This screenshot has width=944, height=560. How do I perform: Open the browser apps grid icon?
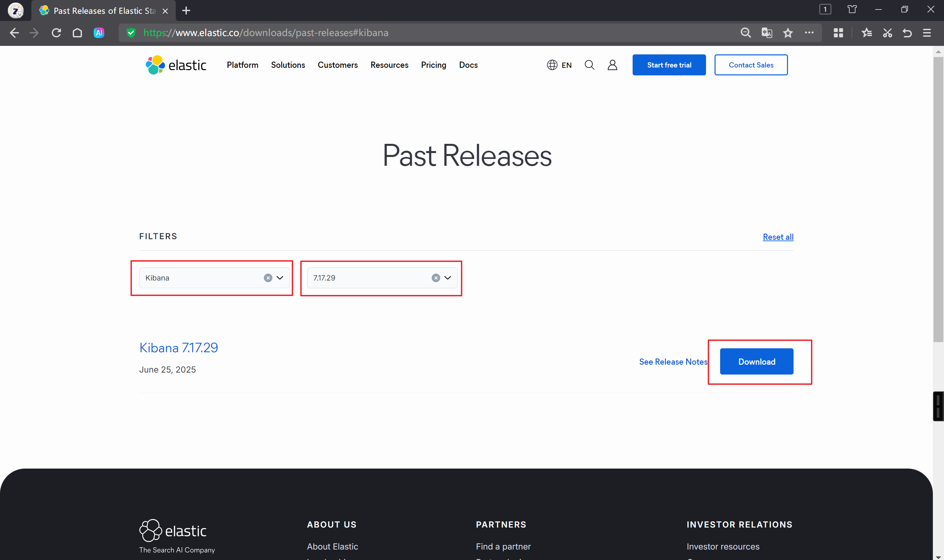pos(838,33)
